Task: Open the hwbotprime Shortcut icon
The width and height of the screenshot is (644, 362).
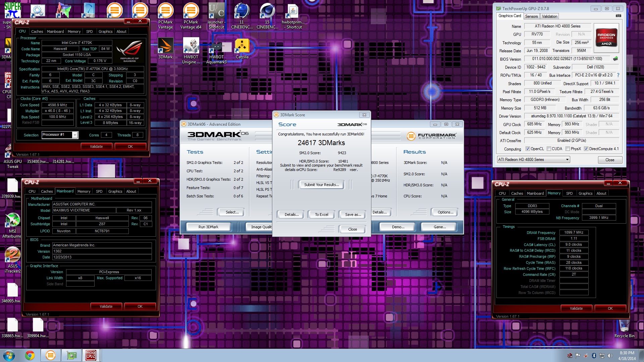Action: 293,16
